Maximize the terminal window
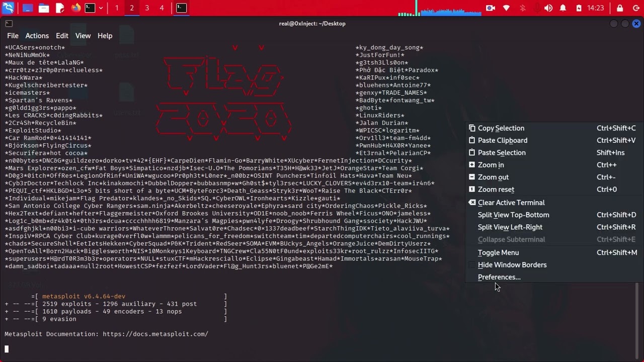 625,24
